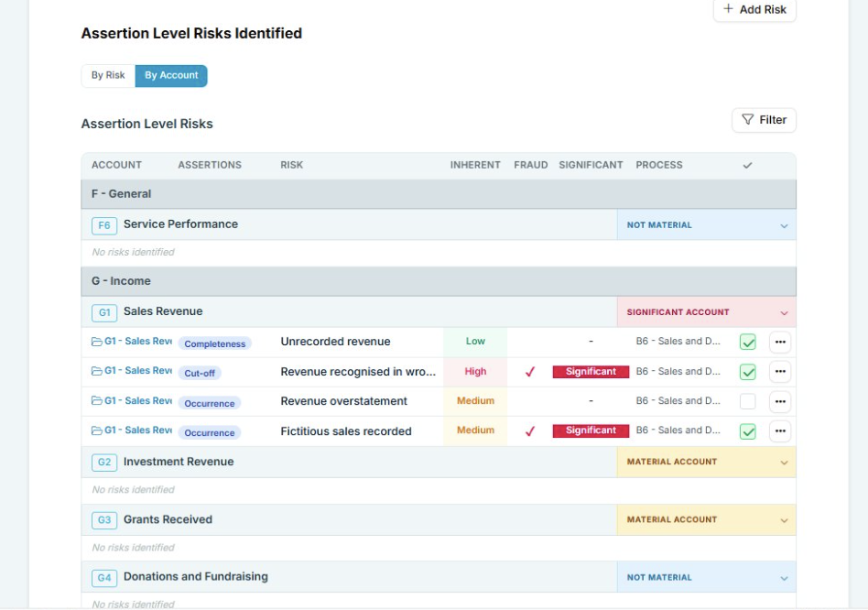
Task: Click the G3 account code badge
Action: point(104,519)
